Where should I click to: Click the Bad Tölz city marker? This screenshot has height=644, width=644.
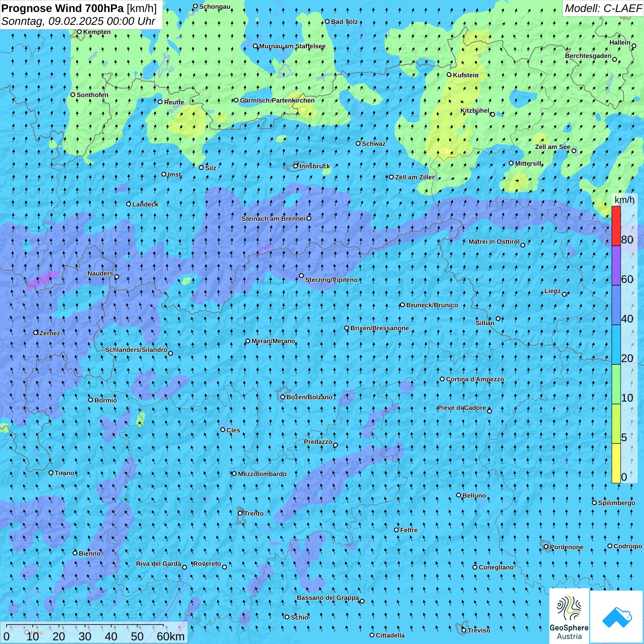[x=327, y=22]
